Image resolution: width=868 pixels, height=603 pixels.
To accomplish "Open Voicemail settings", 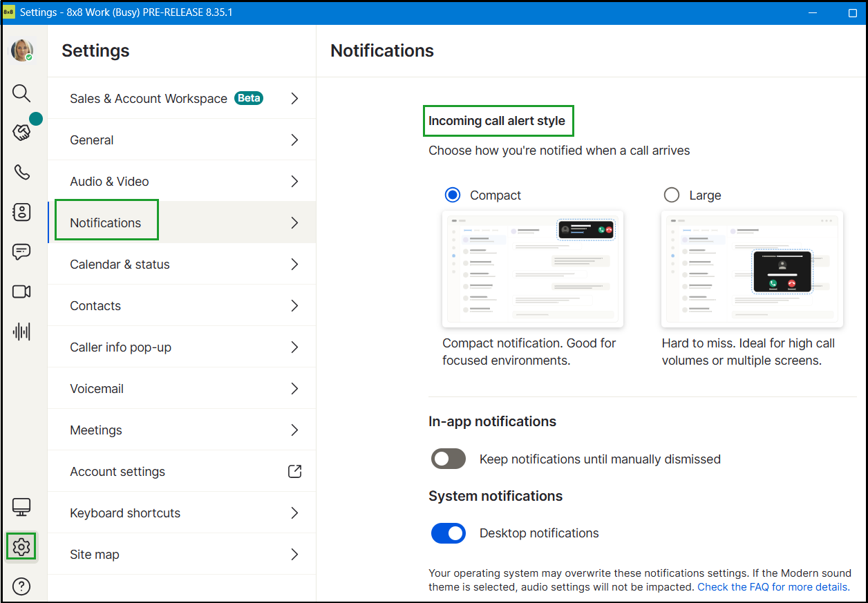I will coord(182,388).
